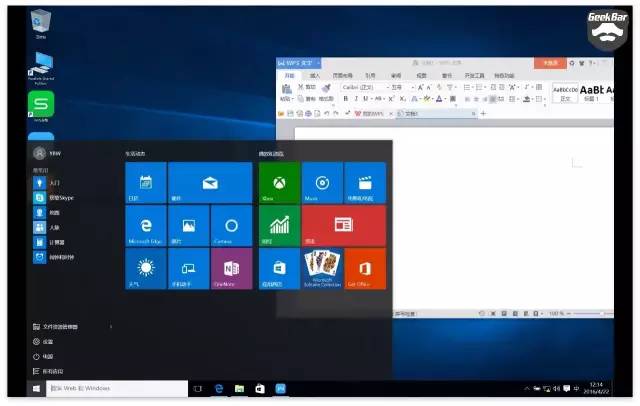The height and width of the screenshot is (406, 640).
Task: Click the Power button in Start menu
Action: tap(43, 357)
